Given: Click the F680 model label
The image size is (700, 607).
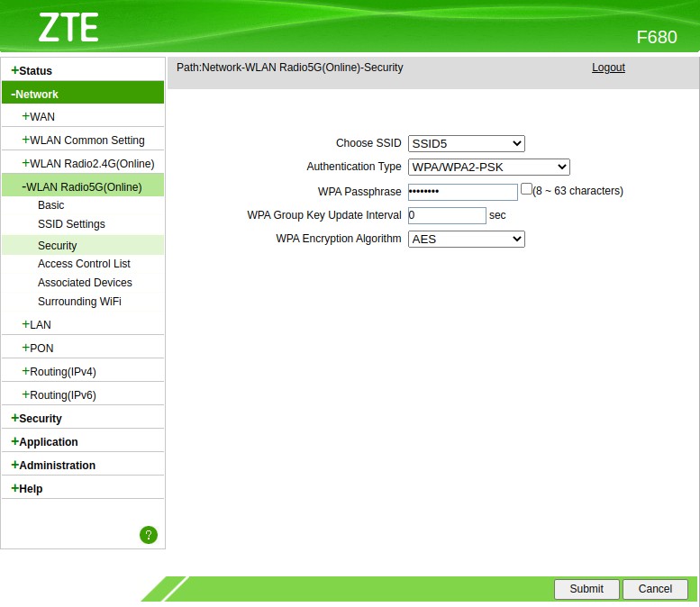Looking at the screenshot, I should click(656, 37).
